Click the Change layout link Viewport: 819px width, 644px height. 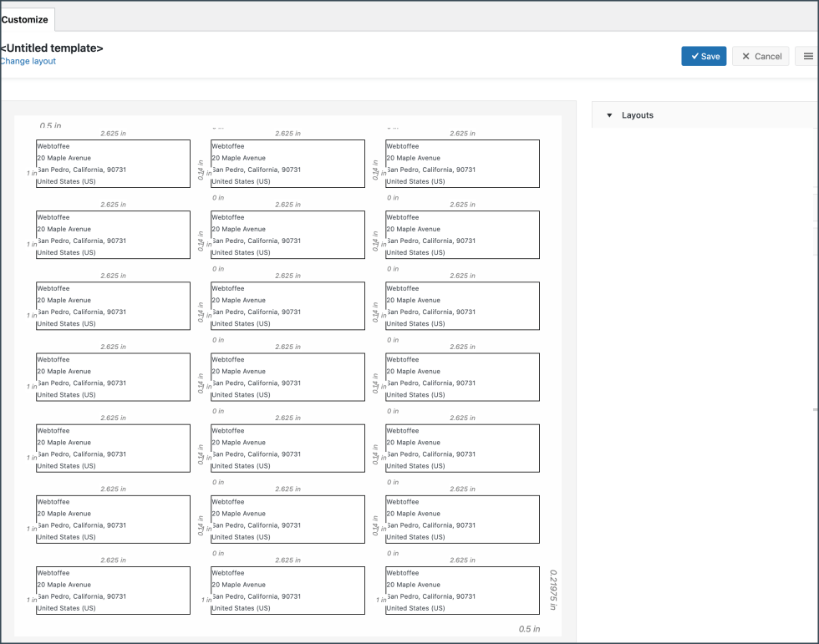(x=28, y=61)
